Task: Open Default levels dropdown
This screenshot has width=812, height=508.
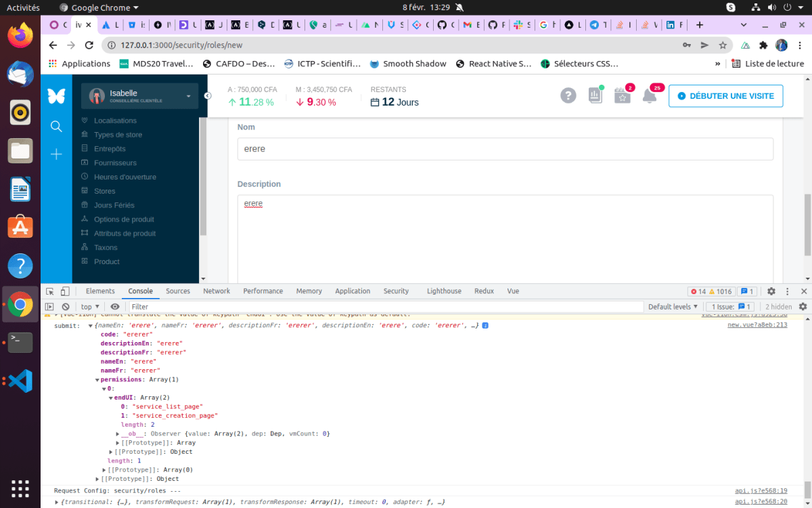Action: [x=673, y=307]
